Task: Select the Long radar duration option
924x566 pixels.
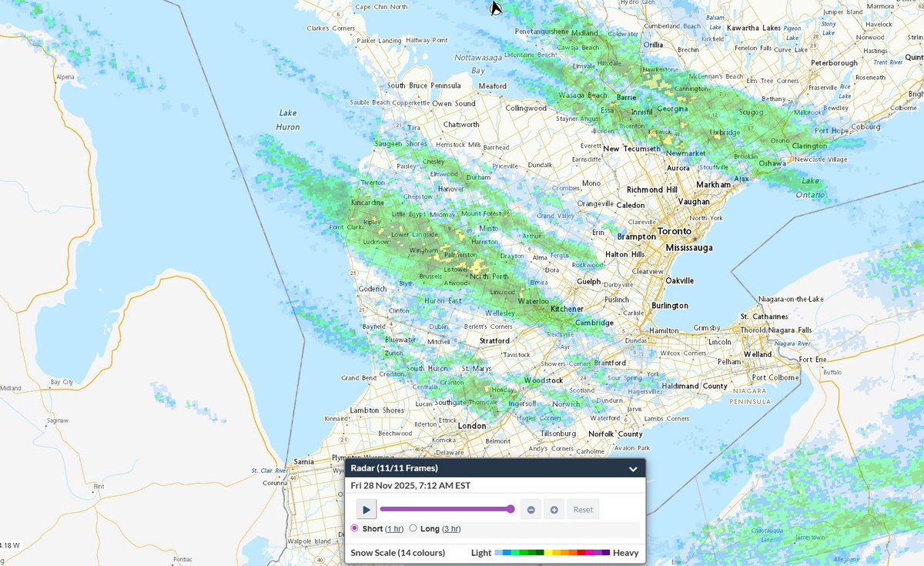Action: 413,528
